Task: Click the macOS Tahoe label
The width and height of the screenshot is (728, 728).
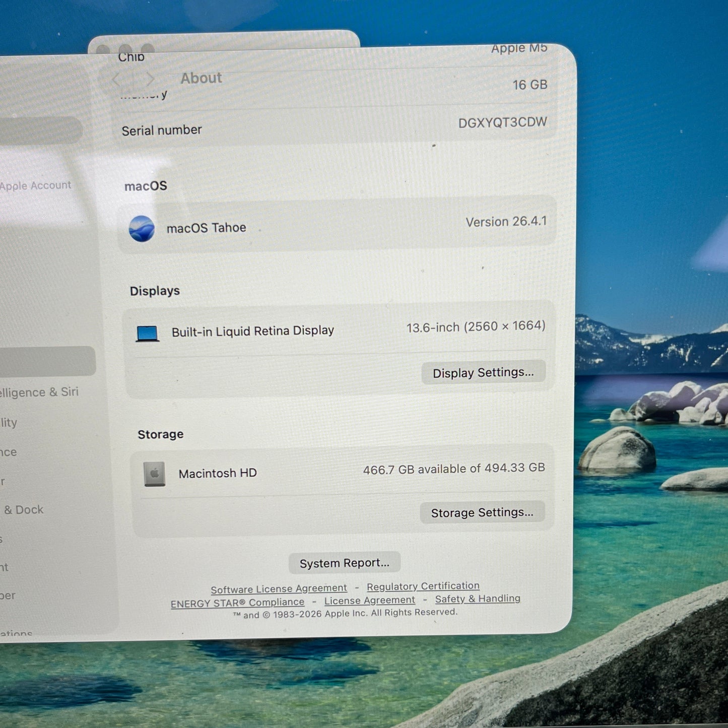Action: tap(207, 228)
